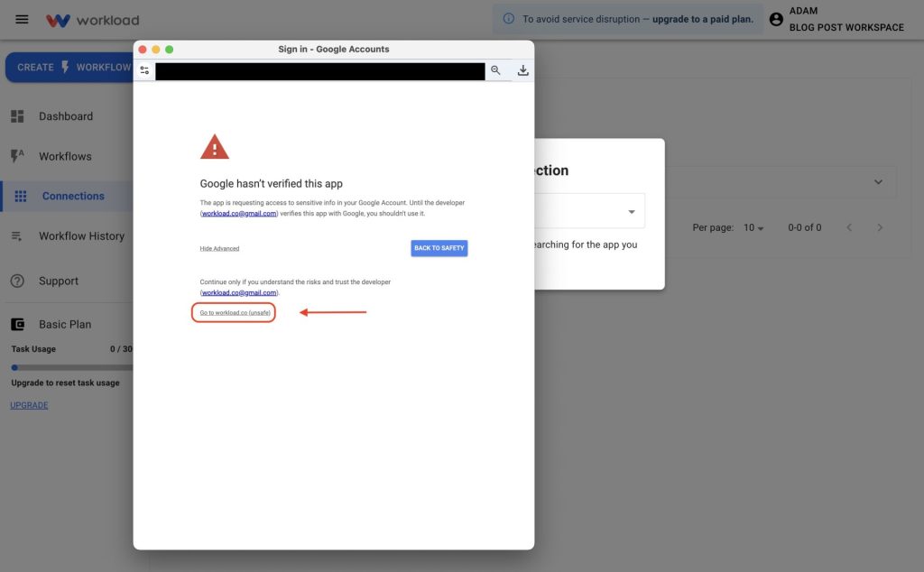This screenshot has width=924, height=572.
Task: Click the info icon in upgrade banner
Action: (x=508, y=19)
